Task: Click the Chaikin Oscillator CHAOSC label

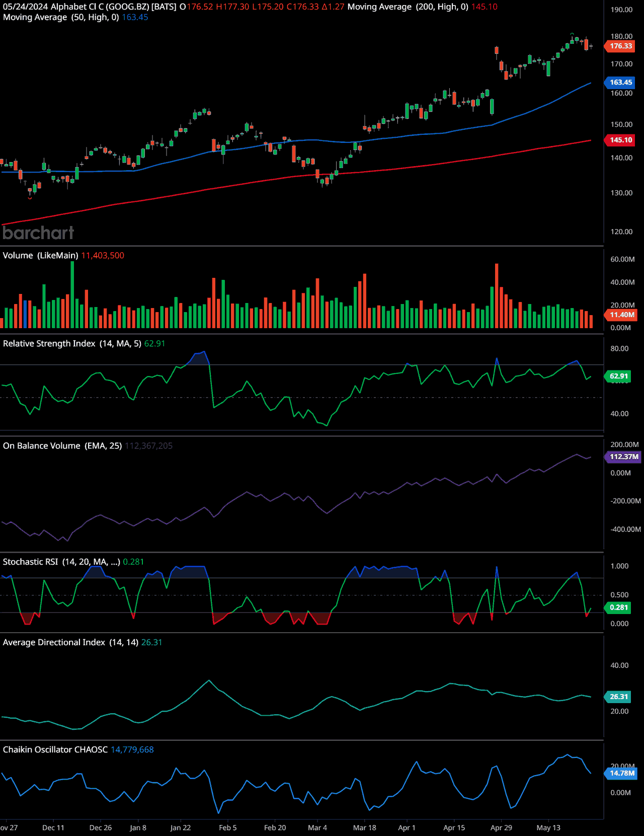Action: click(x=55, y=749)
